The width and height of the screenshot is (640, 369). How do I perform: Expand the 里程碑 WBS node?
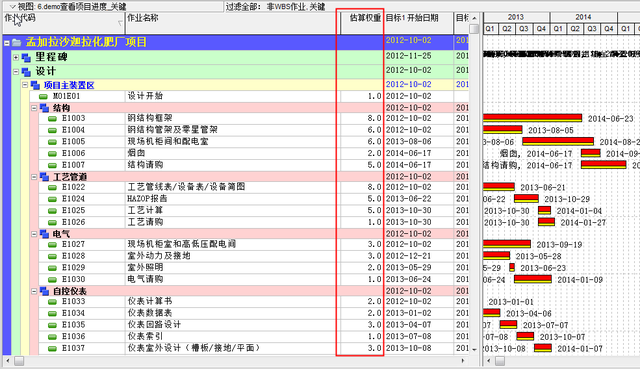(x=16, y=58)
